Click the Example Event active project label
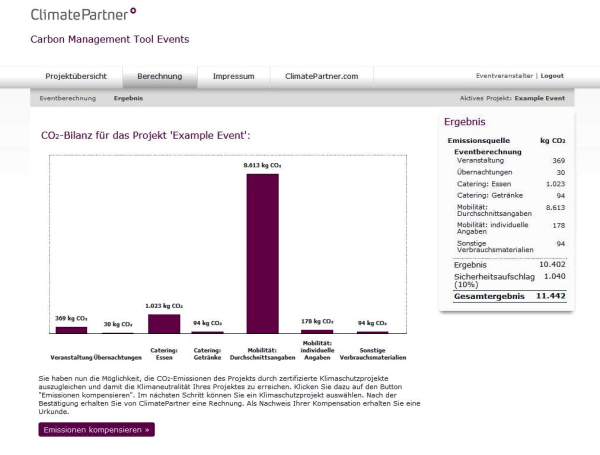The width and height of the screenshot is (600, 455). tap(541, 98)
